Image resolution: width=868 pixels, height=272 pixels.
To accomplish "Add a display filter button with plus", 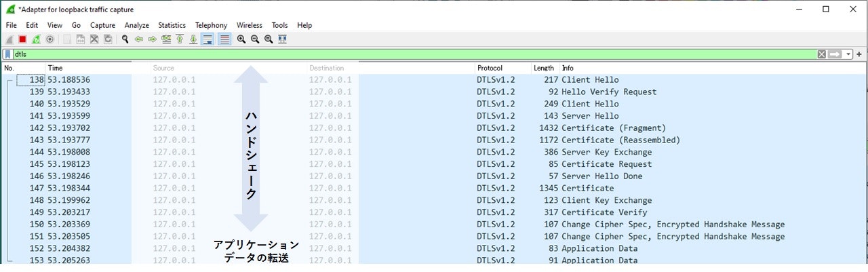I will (859, 54).
